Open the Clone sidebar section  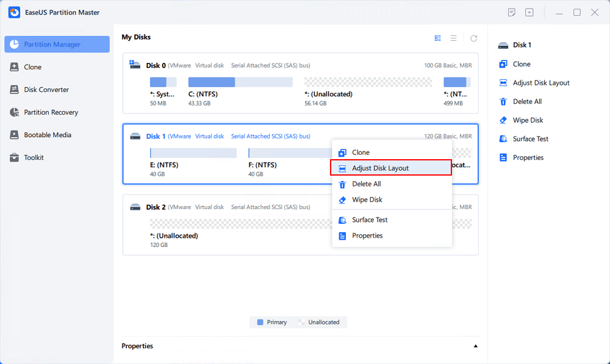click(x=32, y=67)
